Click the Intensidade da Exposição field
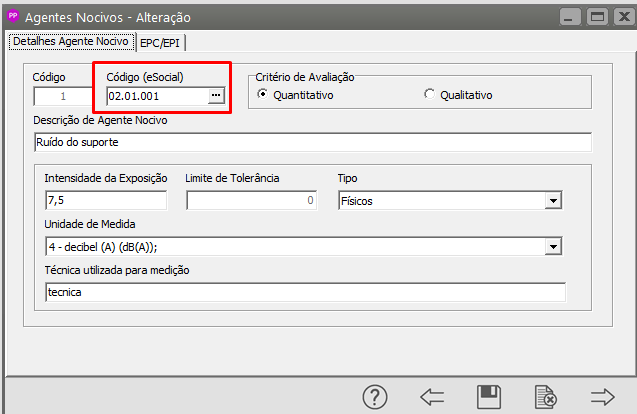Viewport: 637px width, 414px height. [106, 201]
